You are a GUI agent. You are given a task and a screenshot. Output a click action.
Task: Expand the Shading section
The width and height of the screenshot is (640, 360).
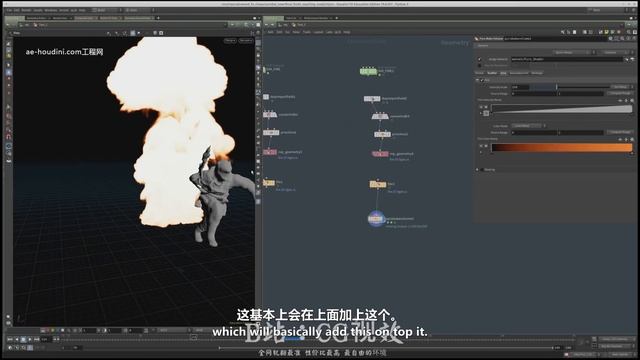coord(477,170)
